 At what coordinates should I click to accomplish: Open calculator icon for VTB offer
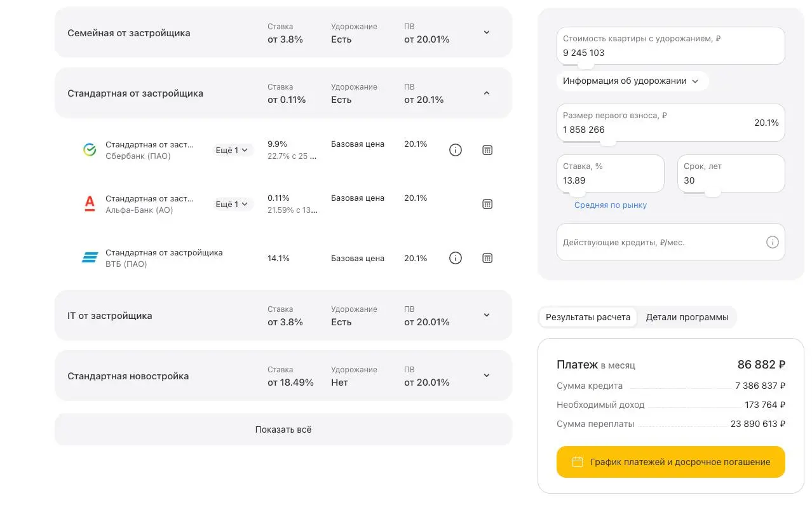coord(487,258)
